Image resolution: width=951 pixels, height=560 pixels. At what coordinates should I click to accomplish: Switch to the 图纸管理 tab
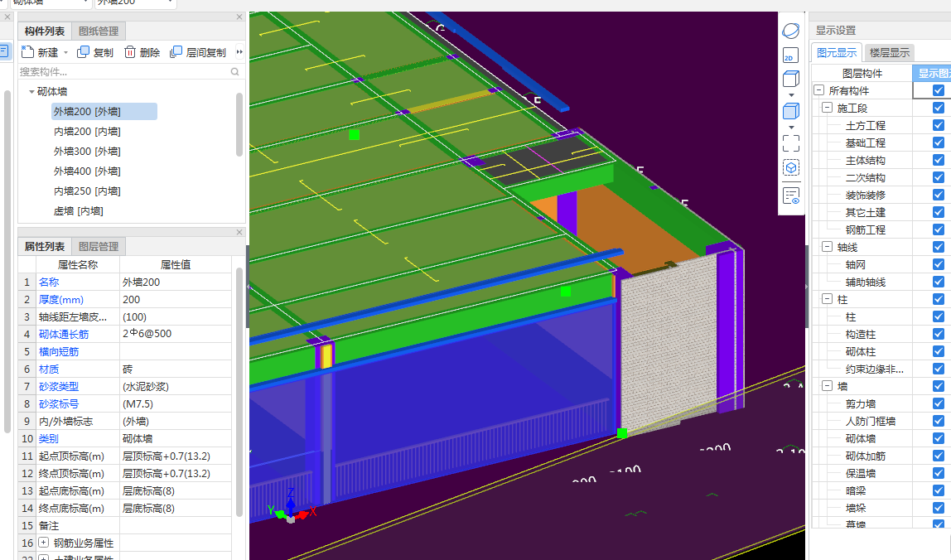(x=99, y=31)
